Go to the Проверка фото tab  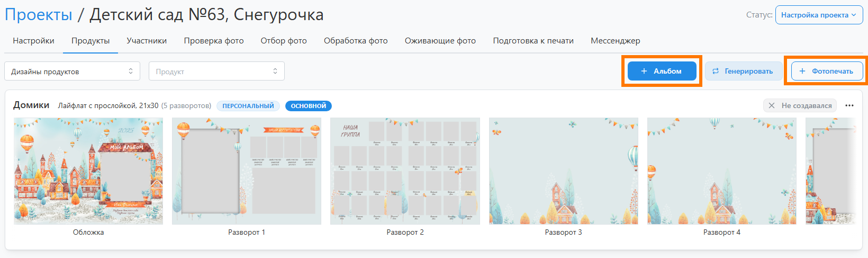click(x=214, y=41)
